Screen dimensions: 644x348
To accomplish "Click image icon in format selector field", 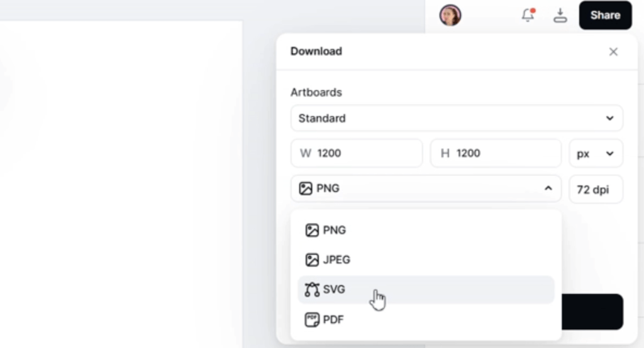I will click(x=306, y=188).
